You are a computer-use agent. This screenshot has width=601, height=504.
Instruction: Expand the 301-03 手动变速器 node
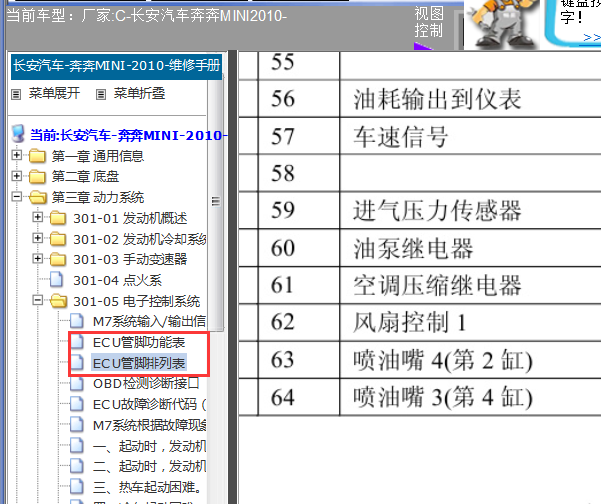coord(38,258)
